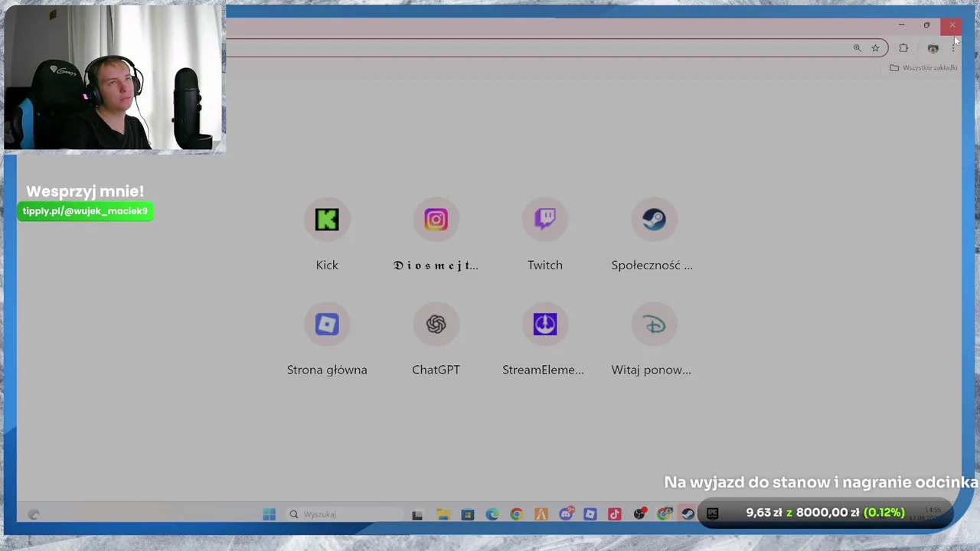Click the zoom magnifier icon in address bar

coord(857,48)
